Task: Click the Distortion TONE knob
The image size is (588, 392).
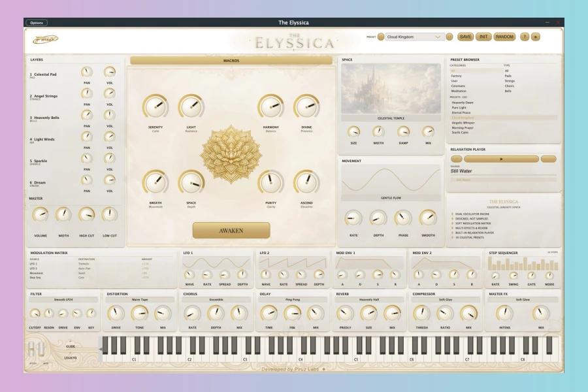Action: (139, 313)
